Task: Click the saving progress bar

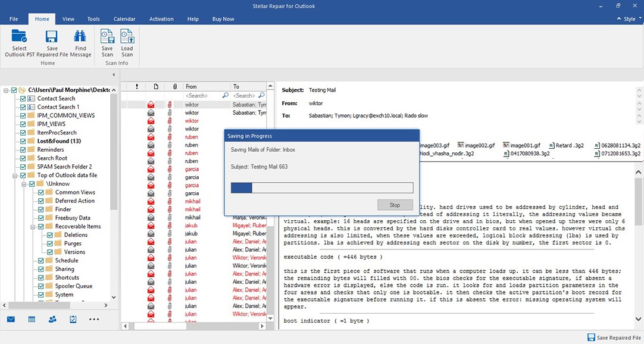Action: (x=321, y=187)
